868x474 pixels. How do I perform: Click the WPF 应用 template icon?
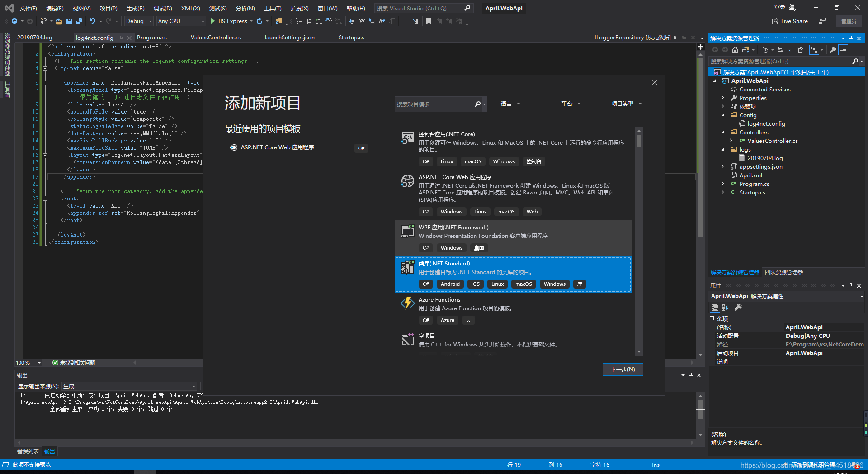point(408,231)
